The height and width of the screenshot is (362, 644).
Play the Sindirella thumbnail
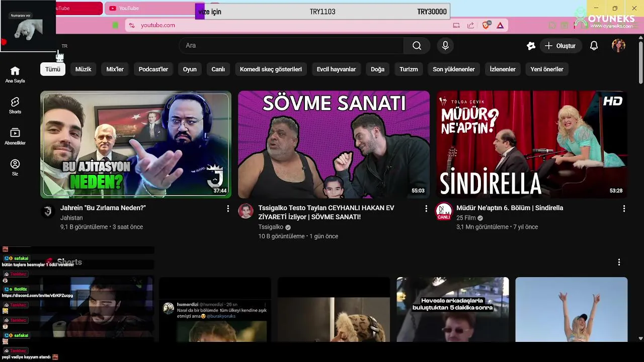pos(532,145)
